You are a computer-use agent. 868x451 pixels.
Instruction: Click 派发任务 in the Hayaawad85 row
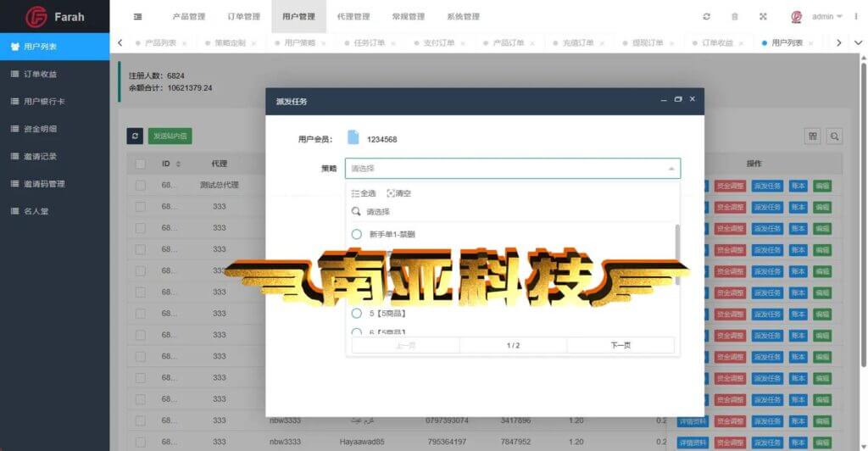(766, 443)
